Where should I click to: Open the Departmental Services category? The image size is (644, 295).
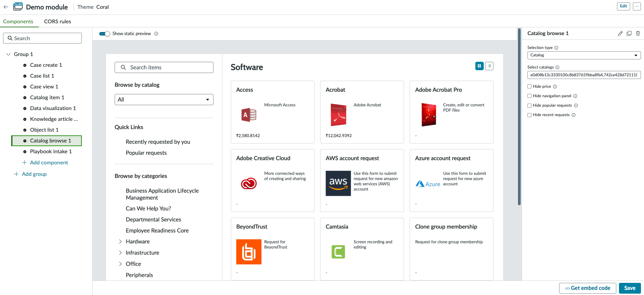(x=153, y=220)
